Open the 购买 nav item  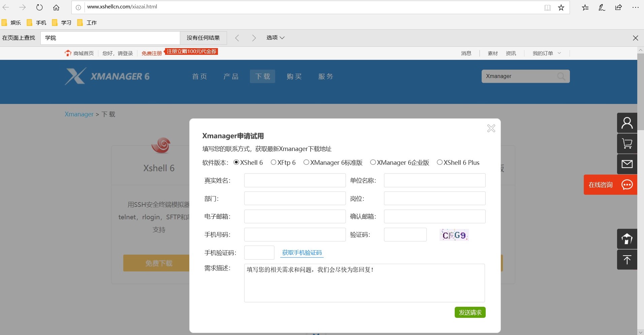tap(294, 76)
